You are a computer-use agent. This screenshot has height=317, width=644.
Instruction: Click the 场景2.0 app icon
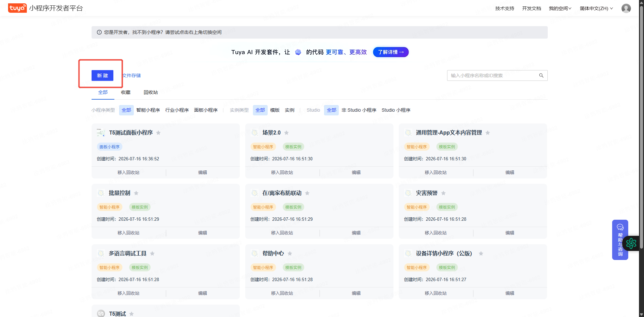click(255, 133)
